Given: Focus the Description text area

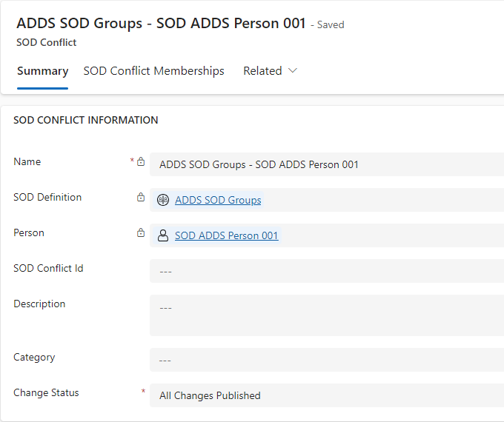Looking at the screenshot, I should 326,315.
